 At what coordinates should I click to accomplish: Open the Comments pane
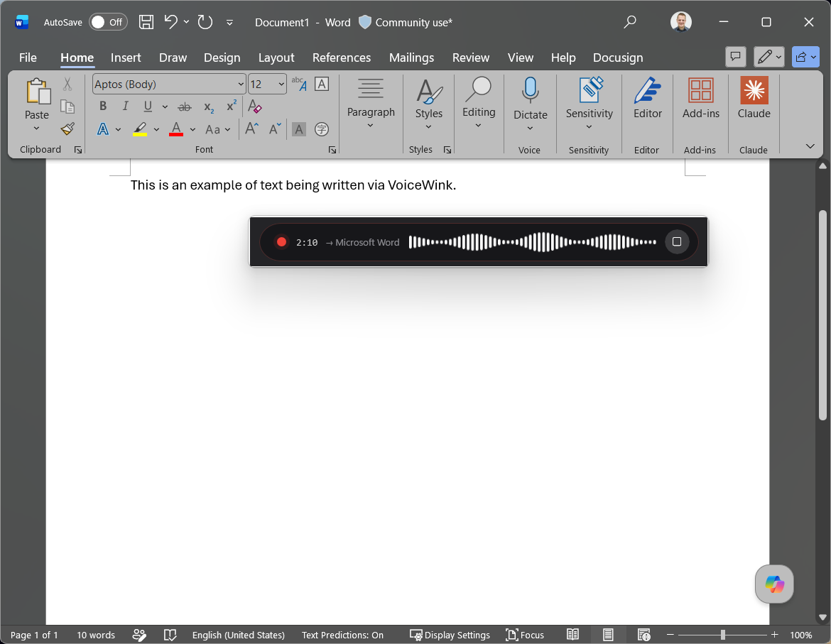click(736, 57)
